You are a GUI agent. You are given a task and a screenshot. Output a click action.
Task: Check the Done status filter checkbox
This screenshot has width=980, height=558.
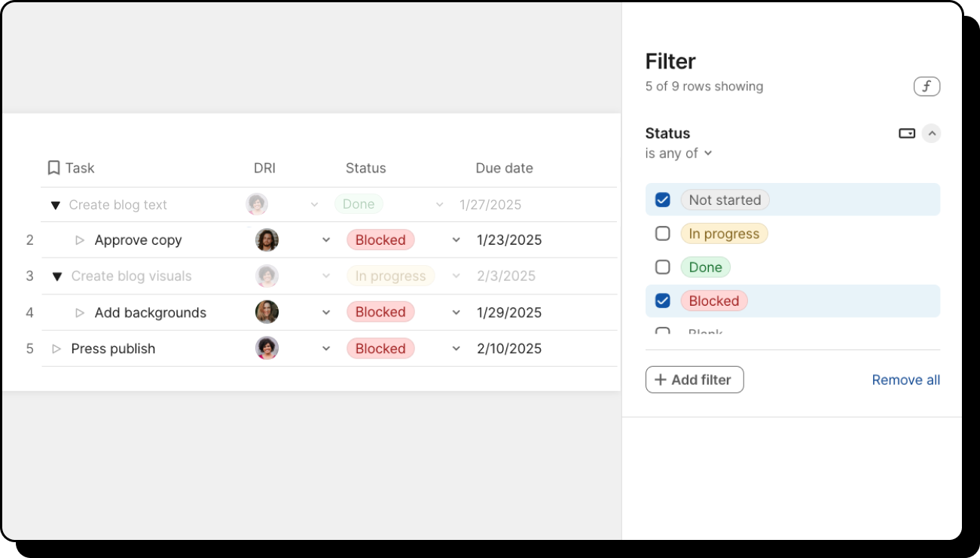(663, 267)
